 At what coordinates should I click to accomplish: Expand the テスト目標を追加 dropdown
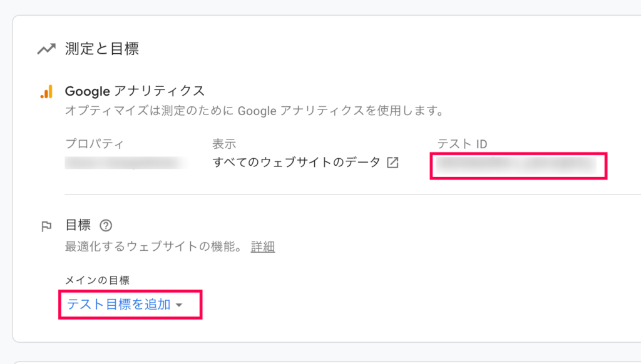[125, 305]
